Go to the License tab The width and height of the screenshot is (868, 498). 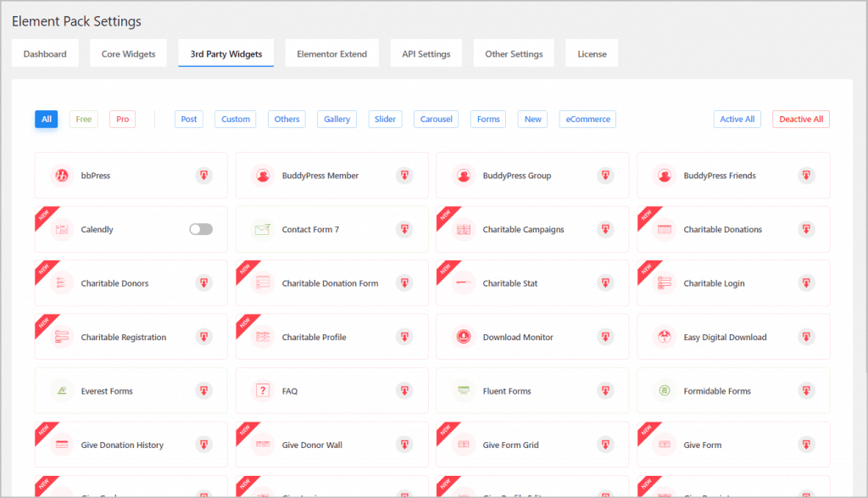coord(592,54)
